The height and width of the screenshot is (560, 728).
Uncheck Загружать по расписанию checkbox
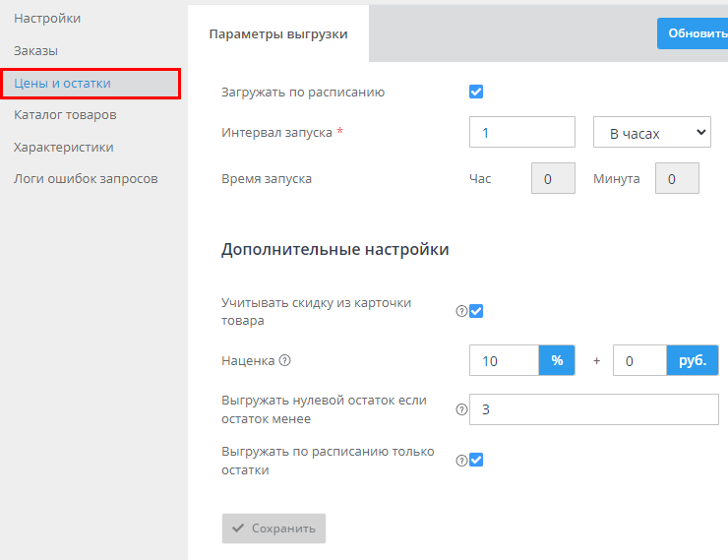[476, 93]
